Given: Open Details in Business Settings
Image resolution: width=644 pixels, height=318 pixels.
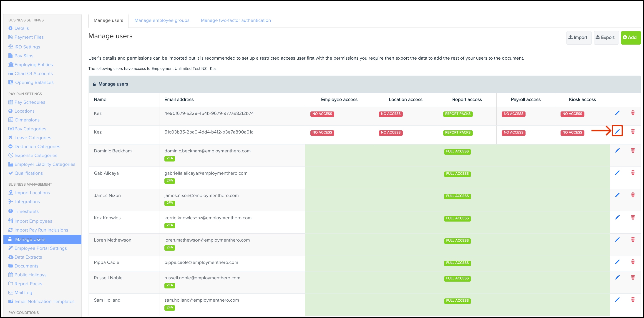Looking at the screenshot, I should (x=18, y=28).
